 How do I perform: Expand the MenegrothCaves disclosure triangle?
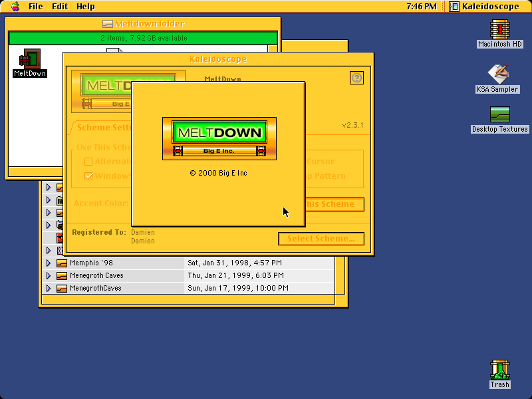point(49,288)
